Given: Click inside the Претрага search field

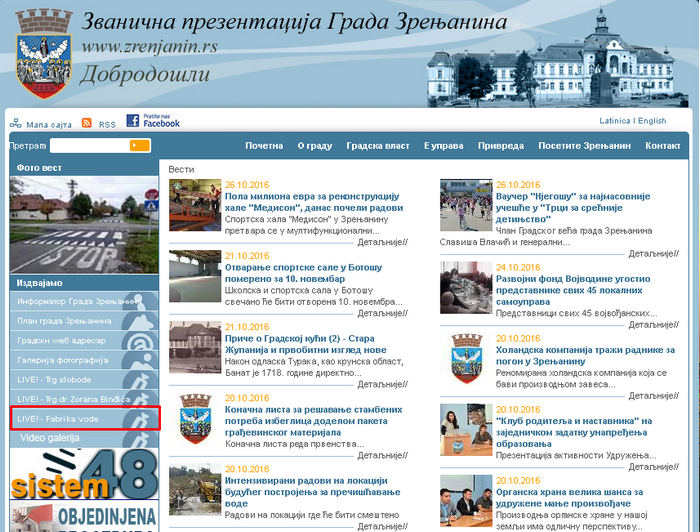Looking at the screenshot, I should coord(89,145).
